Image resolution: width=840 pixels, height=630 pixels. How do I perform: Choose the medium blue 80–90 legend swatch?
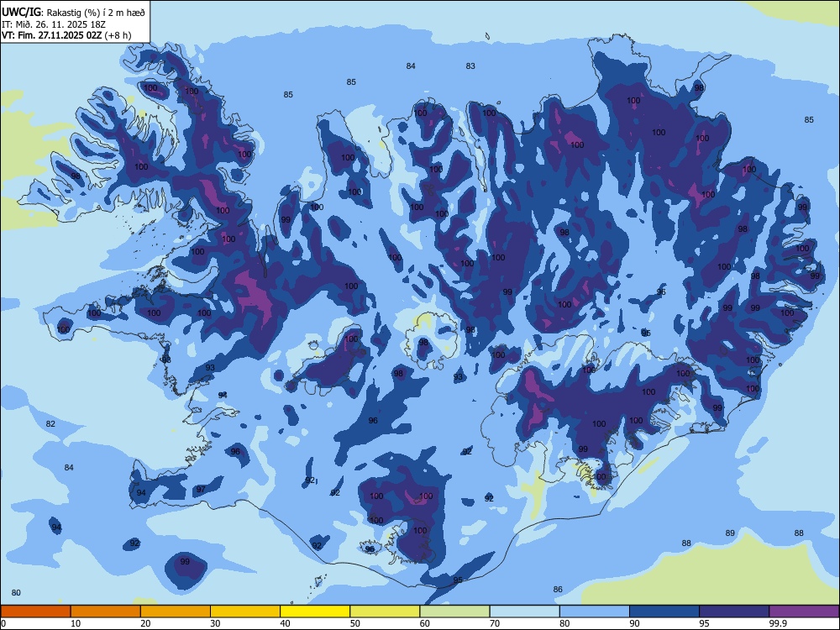[595, 612]
